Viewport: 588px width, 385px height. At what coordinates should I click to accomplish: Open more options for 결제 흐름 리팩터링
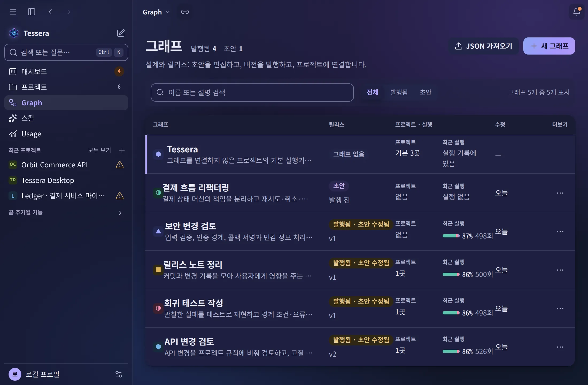pyautogui.click(x=560, y=193)
